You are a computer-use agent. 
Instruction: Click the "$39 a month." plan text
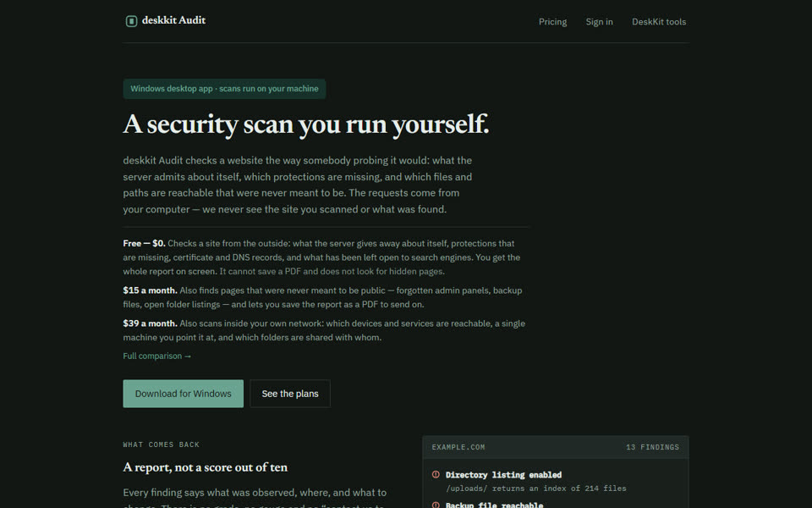151,323
